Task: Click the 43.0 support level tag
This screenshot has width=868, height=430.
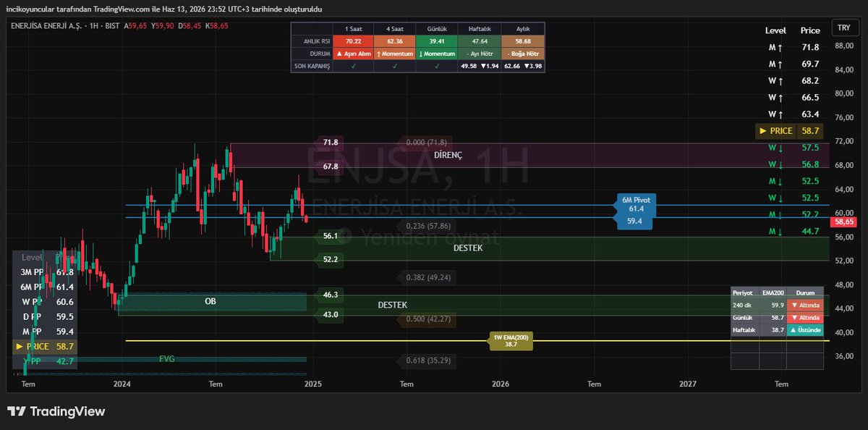Action: (x=331, y=314)
